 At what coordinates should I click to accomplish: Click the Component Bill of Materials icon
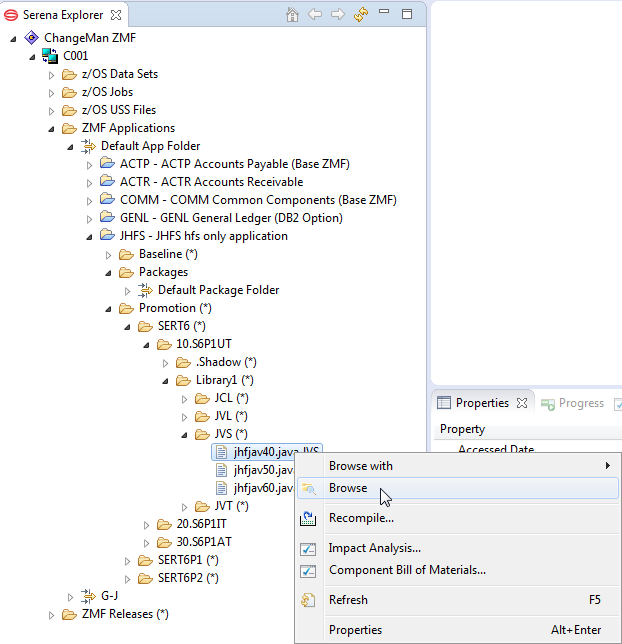tap(308, 571)
